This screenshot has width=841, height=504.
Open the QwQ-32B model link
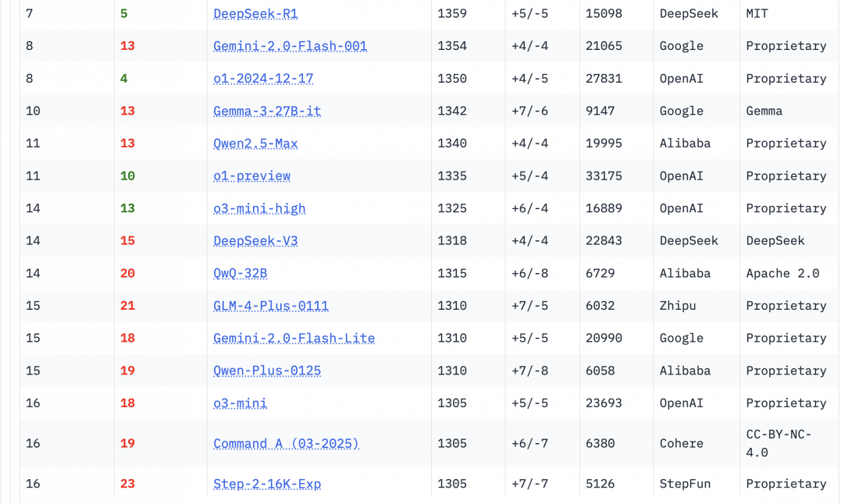241,273
